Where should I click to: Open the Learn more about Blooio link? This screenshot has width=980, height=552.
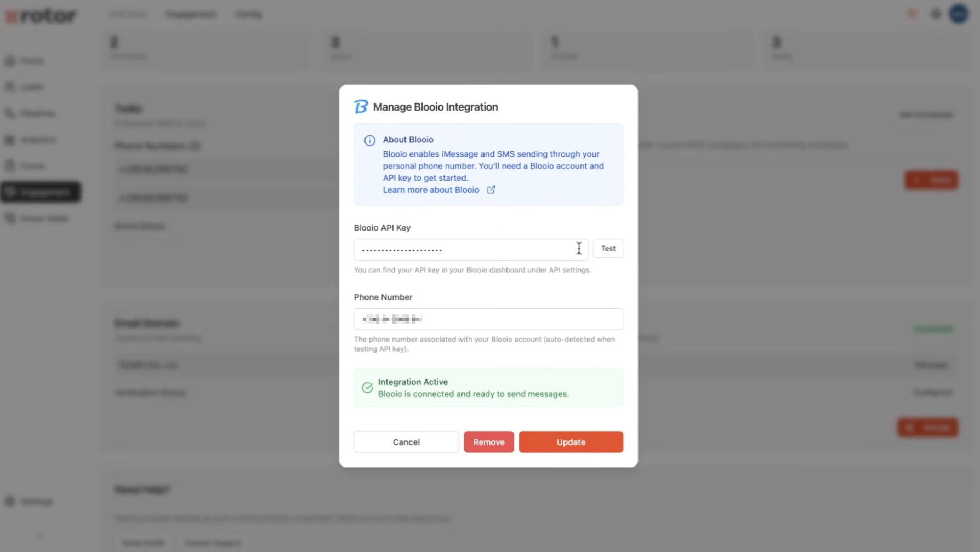coord(431,189)
